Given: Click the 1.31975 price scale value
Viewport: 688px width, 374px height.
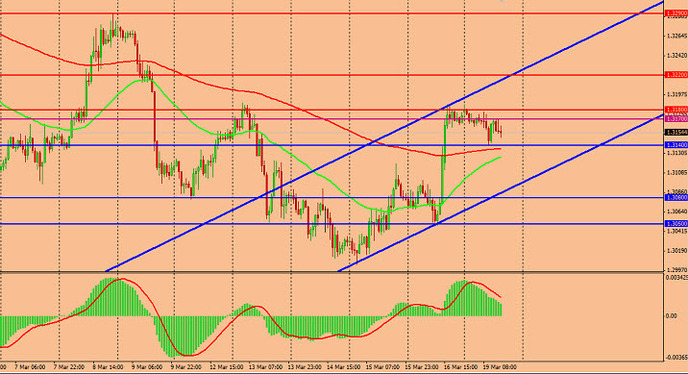Looking at the screenshot, I should click(x=677, y=94).
